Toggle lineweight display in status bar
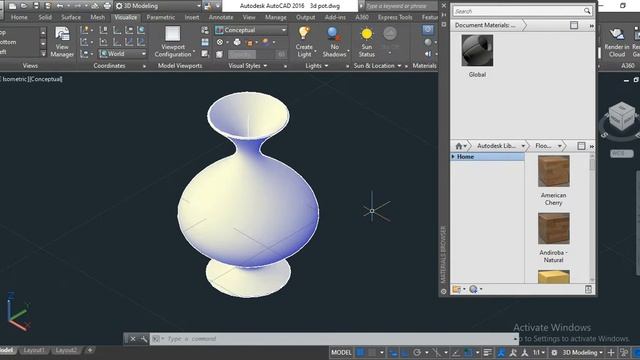Viewport: 640px width, 360px height. coord(488,352)
